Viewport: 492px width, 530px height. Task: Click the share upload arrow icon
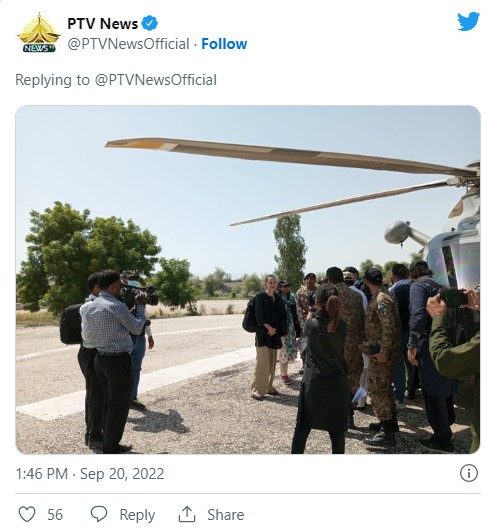coord(187,514)
